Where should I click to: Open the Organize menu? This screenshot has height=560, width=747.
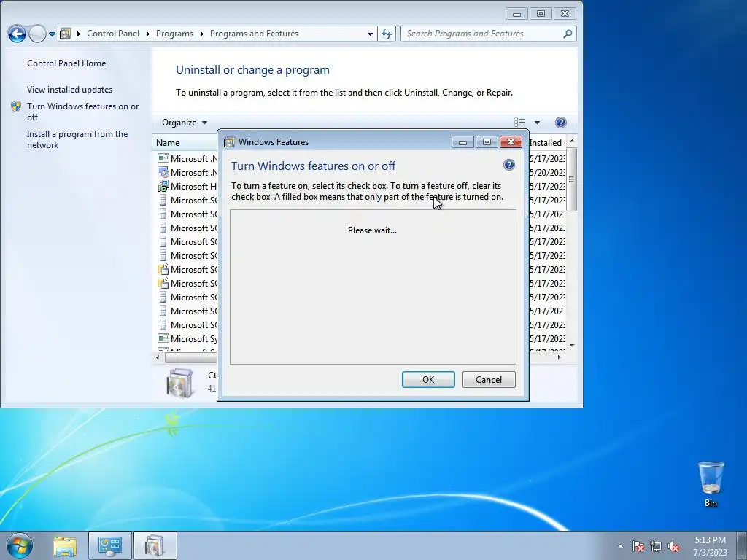point(185,122)
